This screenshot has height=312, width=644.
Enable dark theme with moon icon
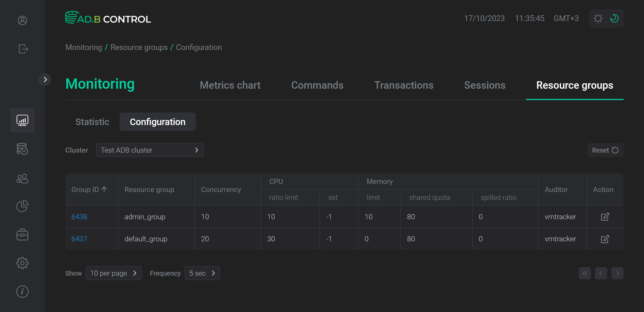click(x=614, y=18)
